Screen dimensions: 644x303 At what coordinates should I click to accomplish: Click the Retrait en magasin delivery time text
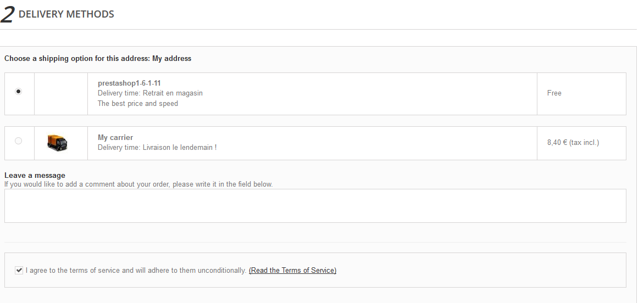click(x=150, y=93)
